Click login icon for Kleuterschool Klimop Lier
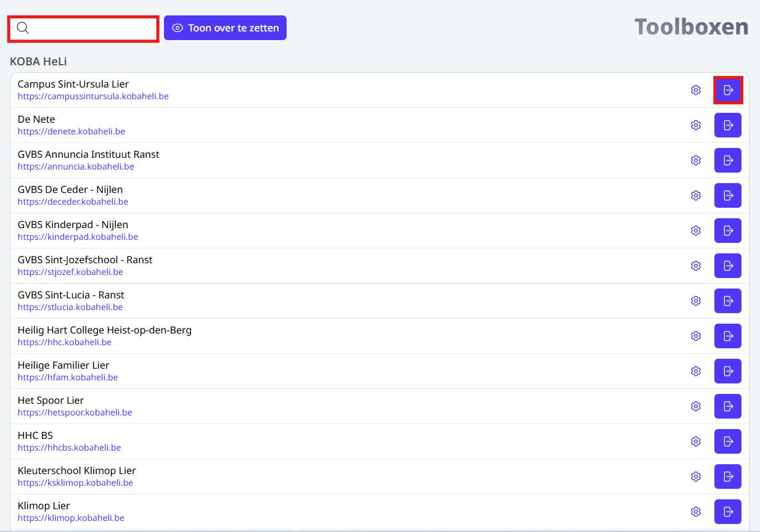The image size is (760, 532). coord(728,477)
